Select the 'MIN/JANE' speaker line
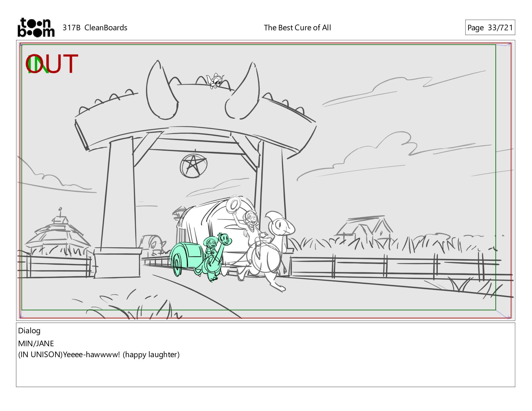The image size is (532, 411). tap(36, 343)
